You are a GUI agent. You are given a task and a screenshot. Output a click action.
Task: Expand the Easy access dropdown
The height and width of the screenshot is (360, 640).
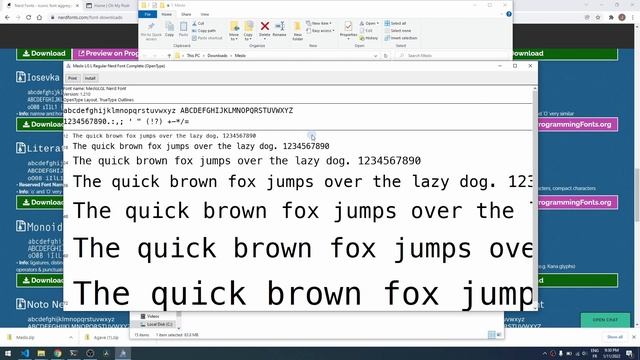[x=320, y=31]
